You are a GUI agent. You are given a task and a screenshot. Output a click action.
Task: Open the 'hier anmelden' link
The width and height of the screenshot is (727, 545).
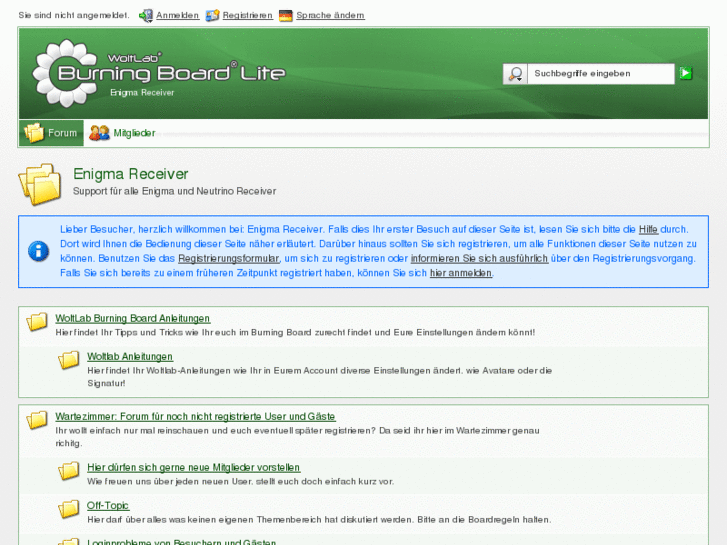[461, 273]
